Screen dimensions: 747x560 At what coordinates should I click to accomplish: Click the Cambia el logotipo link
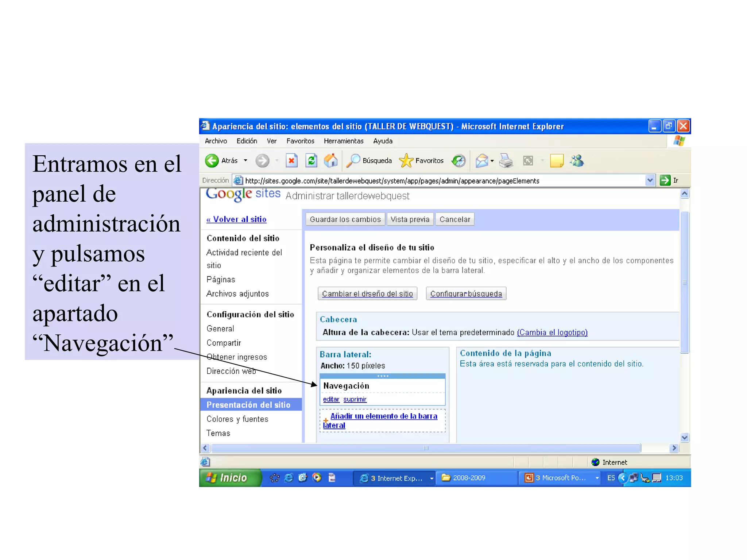tap(552, 332)
